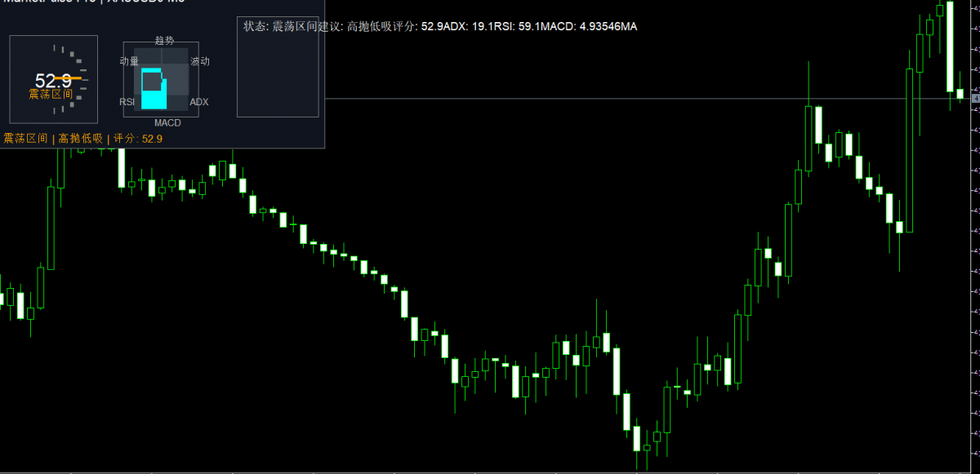Click the 52.9 score gauge dial
The width and height of the screenshot is (980, 474).
[x=54, y=79]
